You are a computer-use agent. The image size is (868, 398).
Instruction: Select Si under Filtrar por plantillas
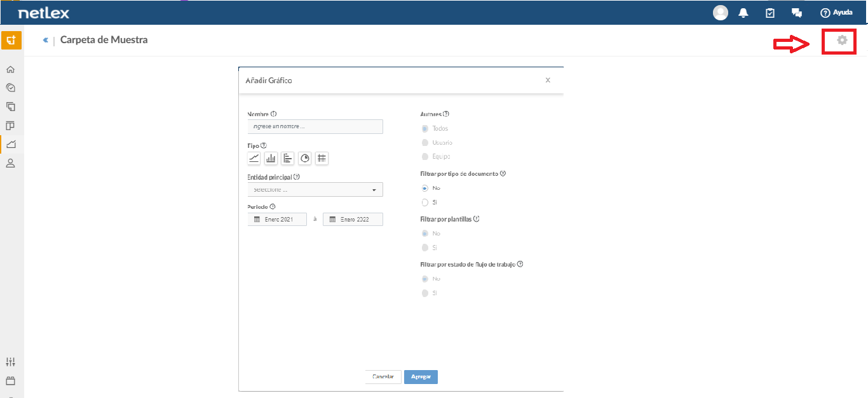(425, 248)
